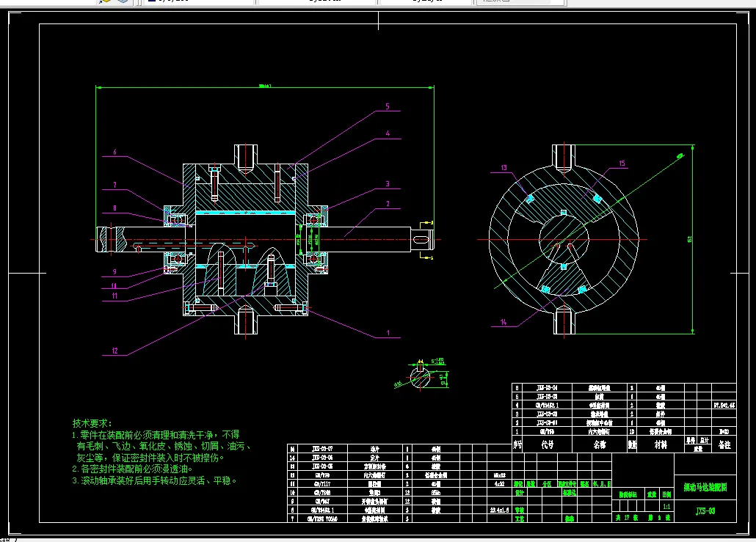Select the note line '2.各密封件装配前必须浸透油'

pyautogui.click(x=133, y=469)
